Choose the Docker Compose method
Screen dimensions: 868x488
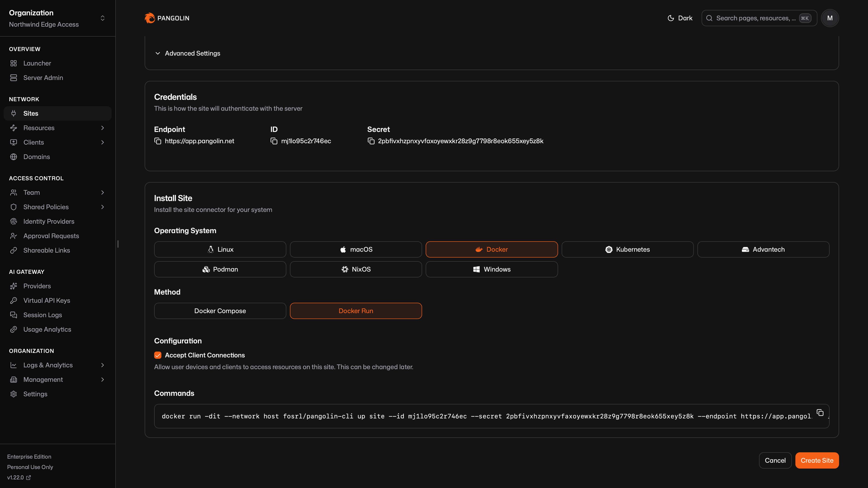pyautogui.click(x=220, y=311)
